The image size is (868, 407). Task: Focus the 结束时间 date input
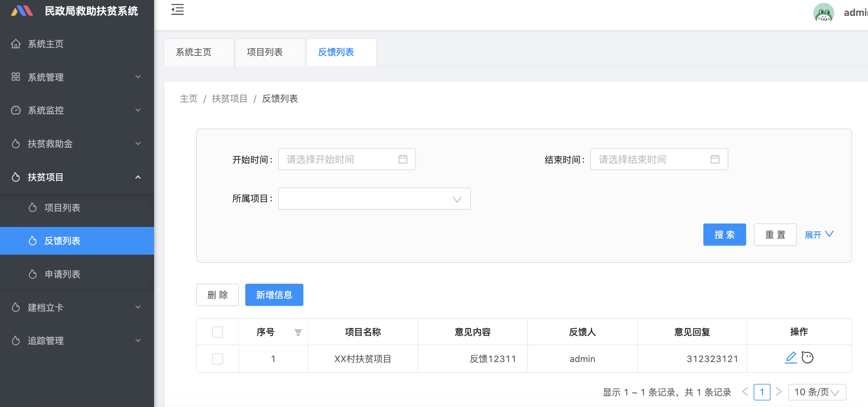[659, 159]
